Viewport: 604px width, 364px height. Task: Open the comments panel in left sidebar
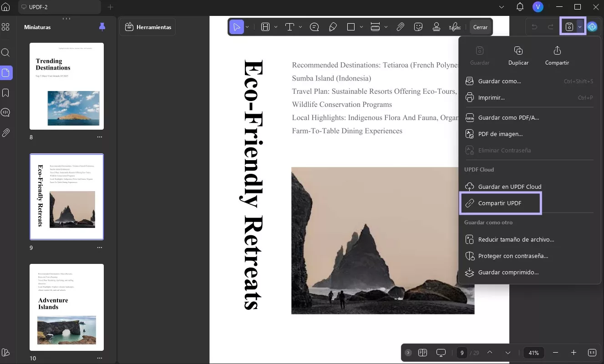(x=5, y=112)
